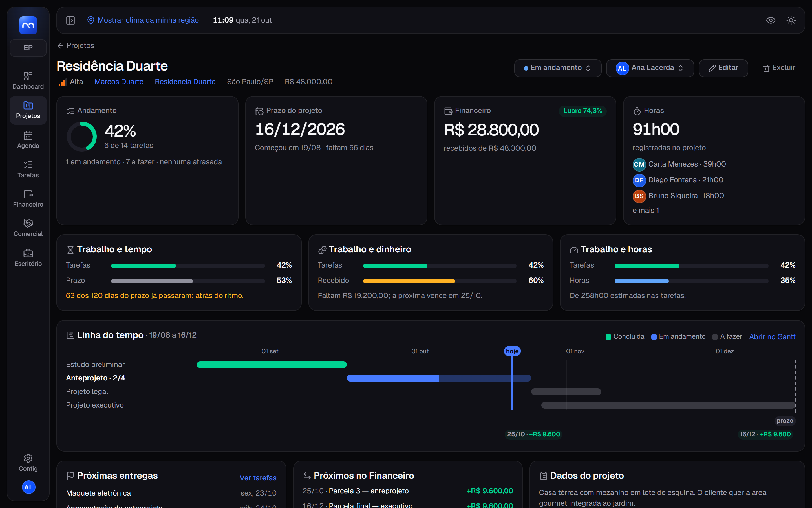Click the Editar button
812x508 pixels.
[723, 68]
